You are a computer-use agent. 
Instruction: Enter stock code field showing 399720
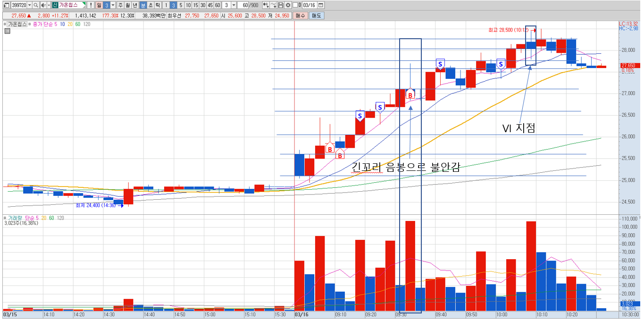(x=18, y=5)
